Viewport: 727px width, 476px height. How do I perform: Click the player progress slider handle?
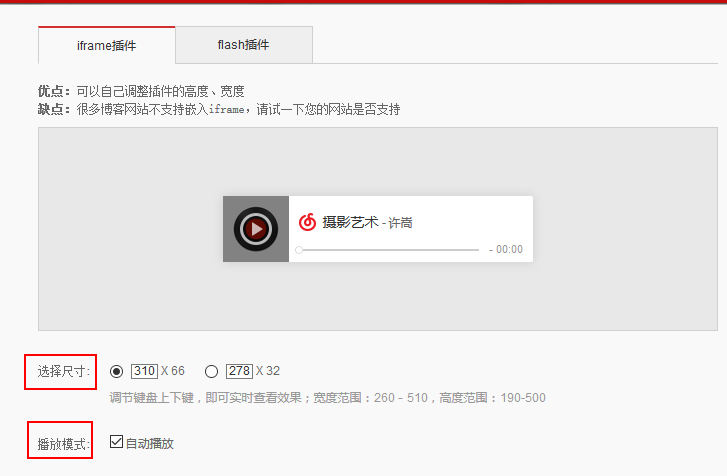pos(299,250)
